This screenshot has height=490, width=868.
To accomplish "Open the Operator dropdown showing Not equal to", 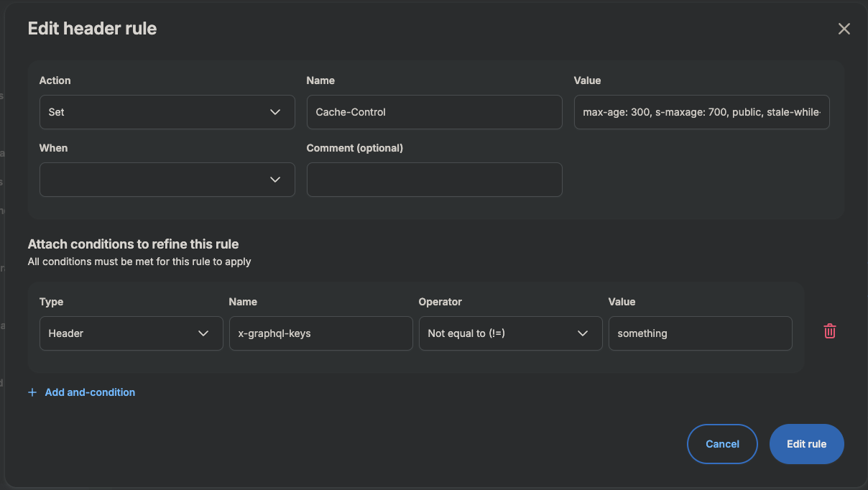I will pos(511,333).
